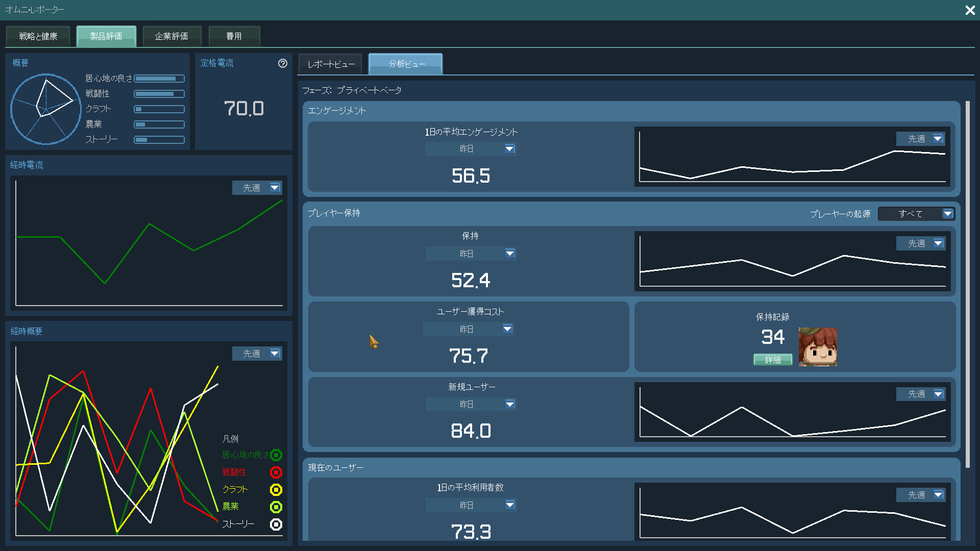
Task: Open the 費用 tab
Action: pos(234,36)
